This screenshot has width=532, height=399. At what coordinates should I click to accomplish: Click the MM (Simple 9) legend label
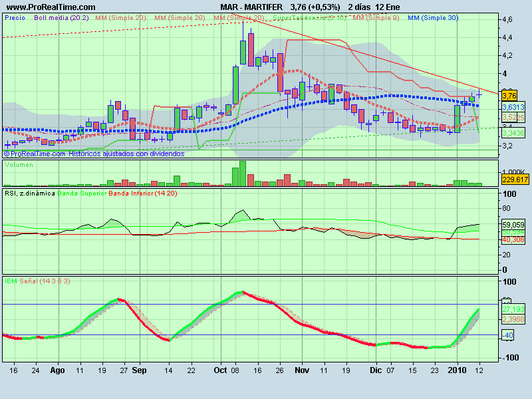[377, 18]
